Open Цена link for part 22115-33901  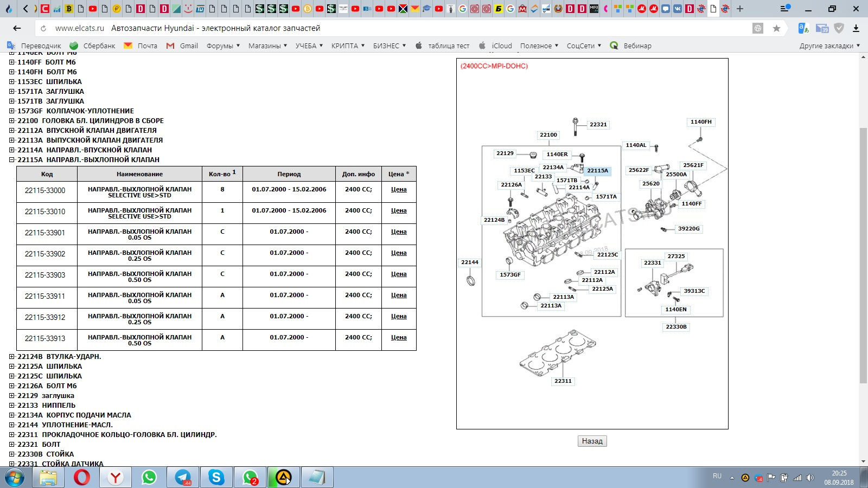tap(399, 232)
